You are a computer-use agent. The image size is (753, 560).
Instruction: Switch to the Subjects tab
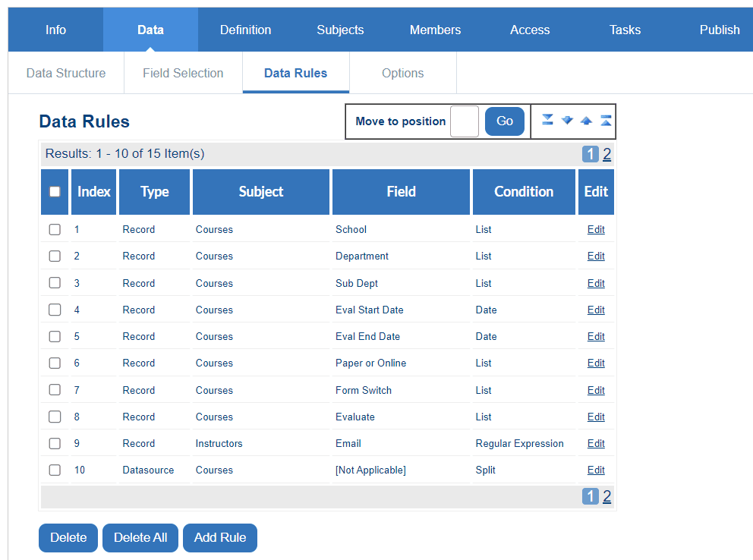coord(341,30)
